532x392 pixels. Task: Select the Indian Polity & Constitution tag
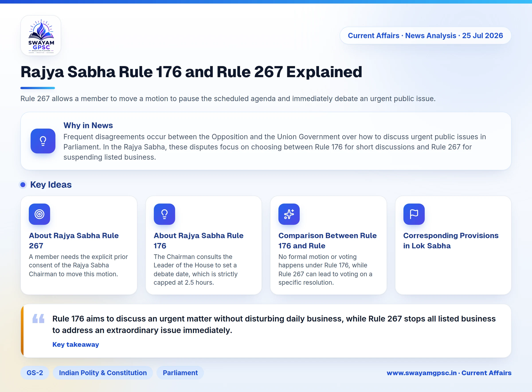103,373
